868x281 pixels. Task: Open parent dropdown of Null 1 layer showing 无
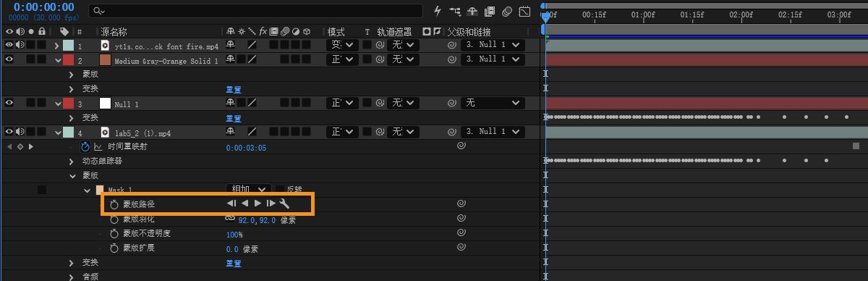(x=492, y=103)
